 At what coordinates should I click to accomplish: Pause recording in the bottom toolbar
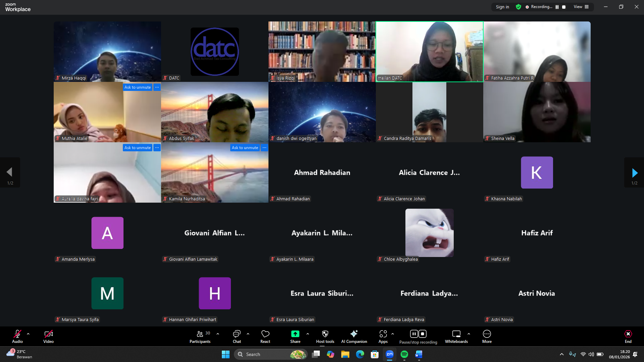tap(414, 334)
